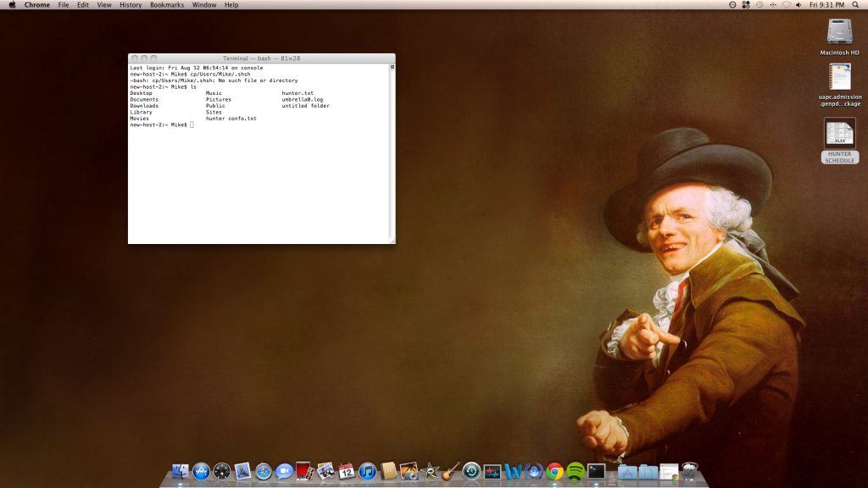The height and width of the screenshot is (488, 868).
Task: Switch to Terminal from the dock
Action: (596, 471)
